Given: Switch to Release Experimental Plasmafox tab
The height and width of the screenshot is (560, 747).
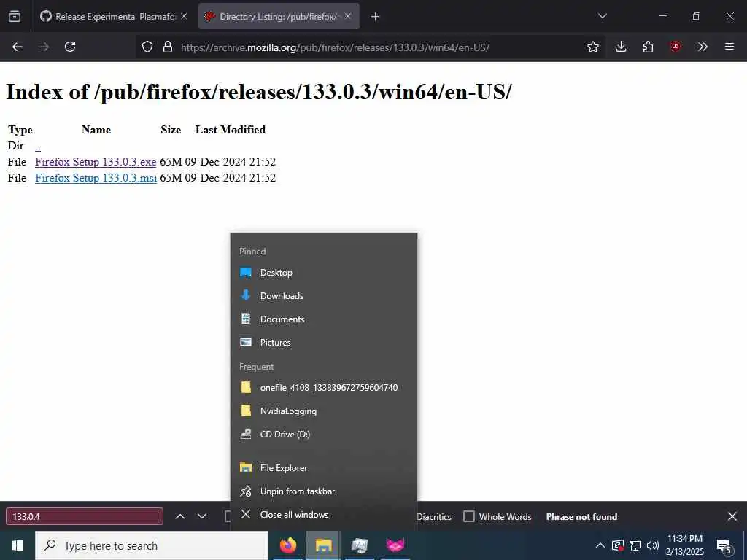Looking at the screenshot, I should point(113,16).
